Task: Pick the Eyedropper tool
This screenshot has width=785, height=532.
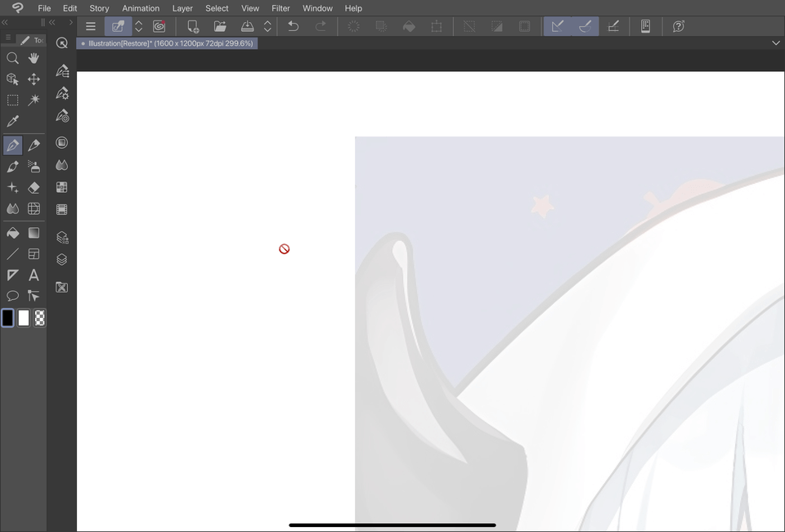Action: 12,120
